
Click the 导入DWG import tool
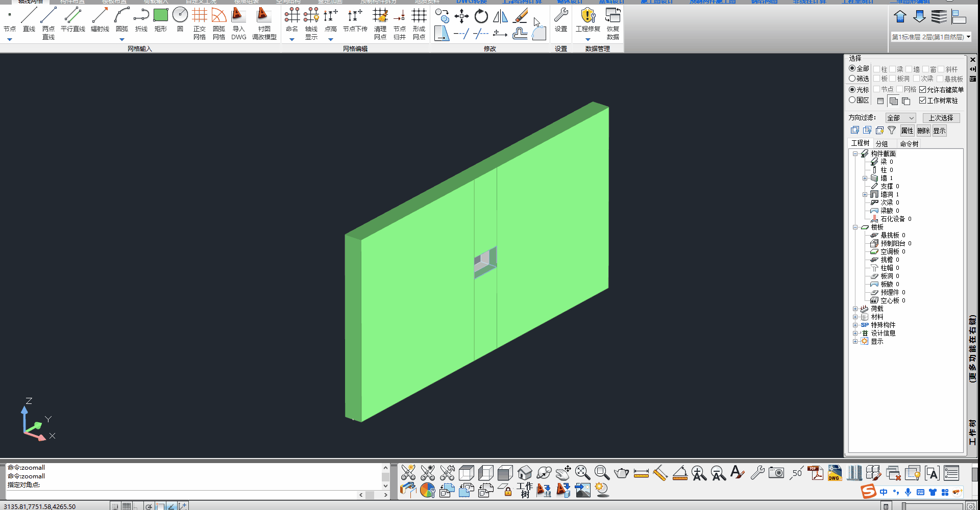(x=238, y=23)
